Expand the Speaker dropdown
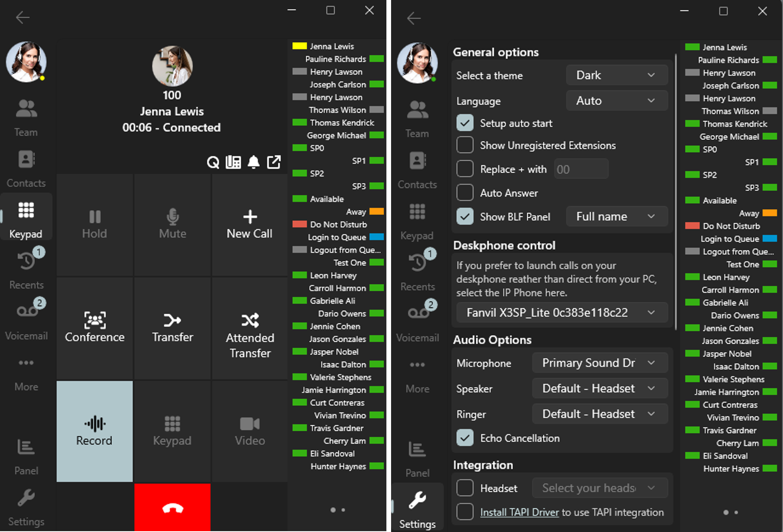 tap(600, 388)
